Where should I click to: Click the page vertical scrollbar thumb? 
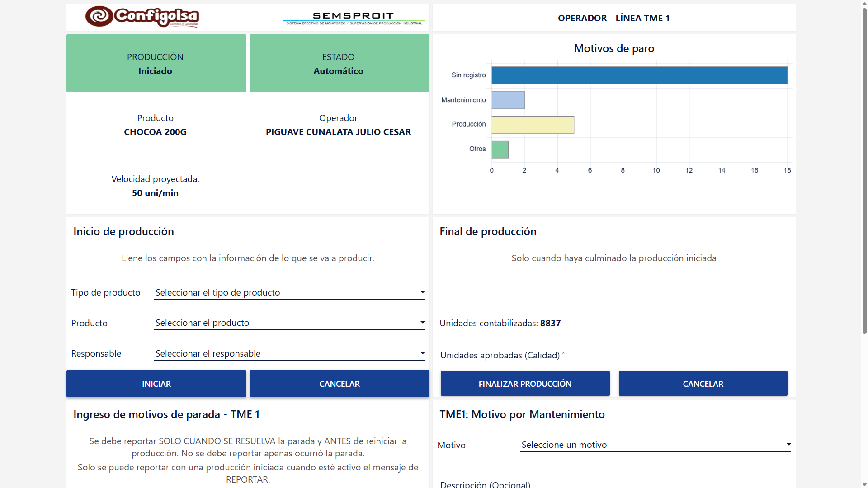point(864,172)
